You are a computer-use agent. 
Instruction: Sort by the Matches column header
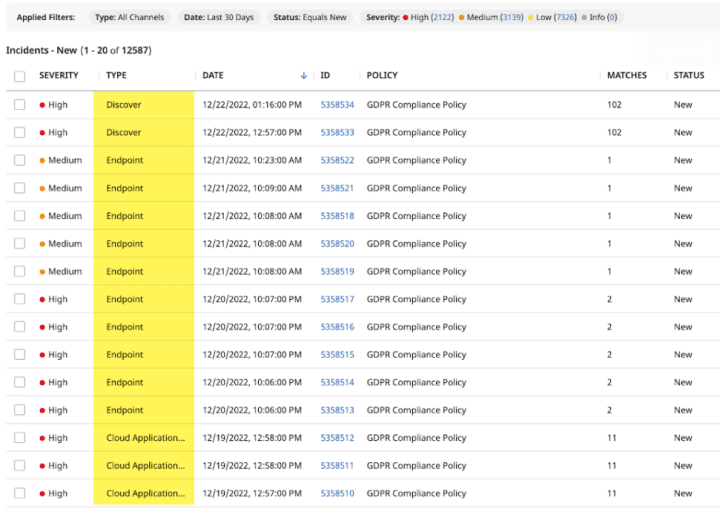point(627,76)
